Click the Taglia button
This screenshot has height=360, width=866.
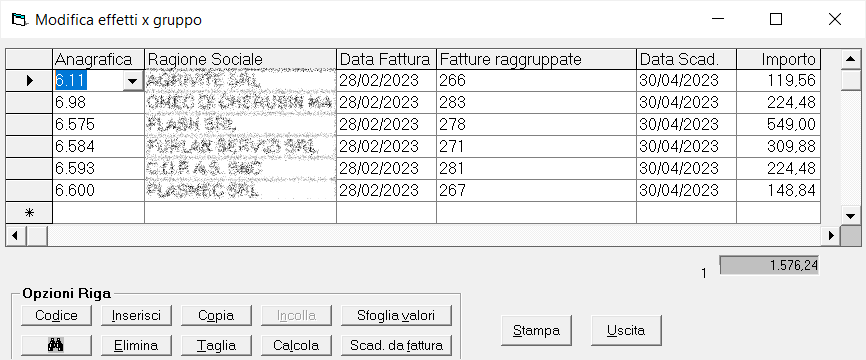(216, 346)
